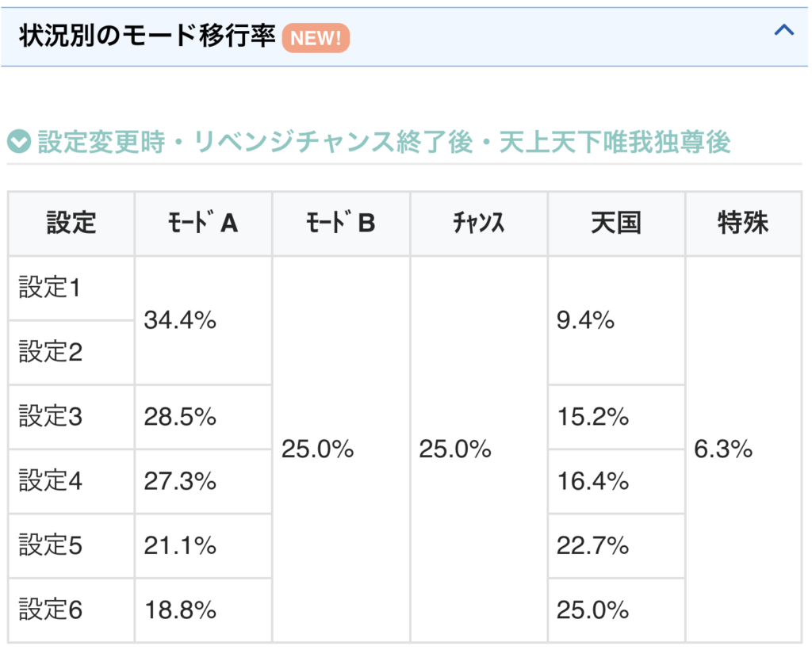Select the 設定1 row label
Image resolution: width=812 pixels, height=665 pixels.
pos(51,288)
